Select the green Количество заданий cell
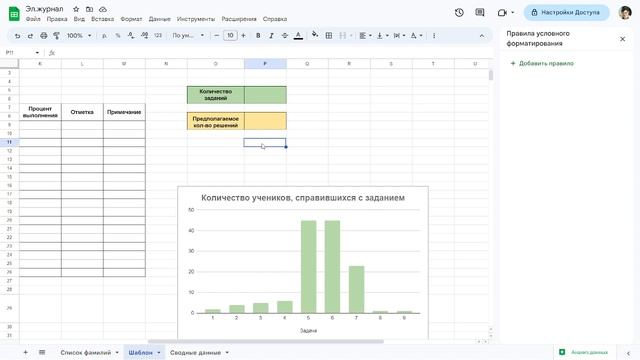Image resolution: width=640 pixels, height=360 pixels. [216, 95]
